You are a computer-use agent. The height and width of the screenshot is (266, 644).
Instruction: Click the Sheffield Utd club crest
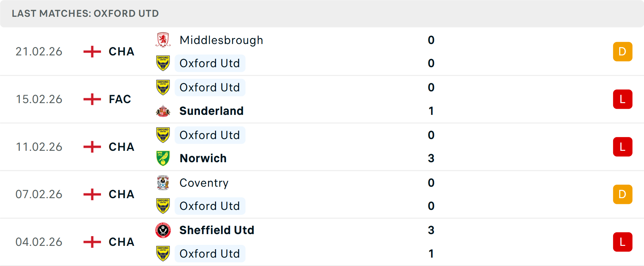pos(163,230)
